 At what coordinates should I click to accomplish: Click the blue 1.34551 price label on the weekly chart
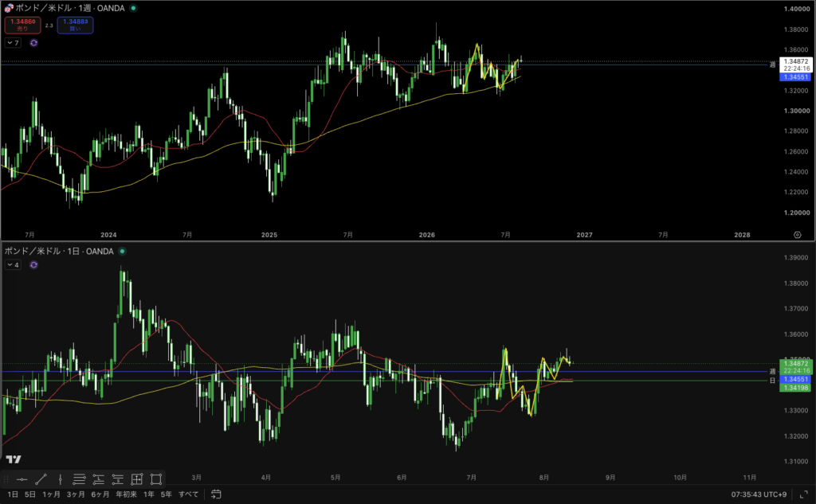tap(795, 77)
